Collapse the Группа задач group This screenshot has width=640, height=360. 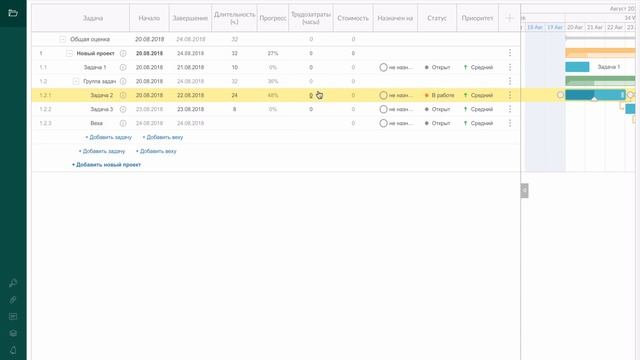(x=76, y=81)
